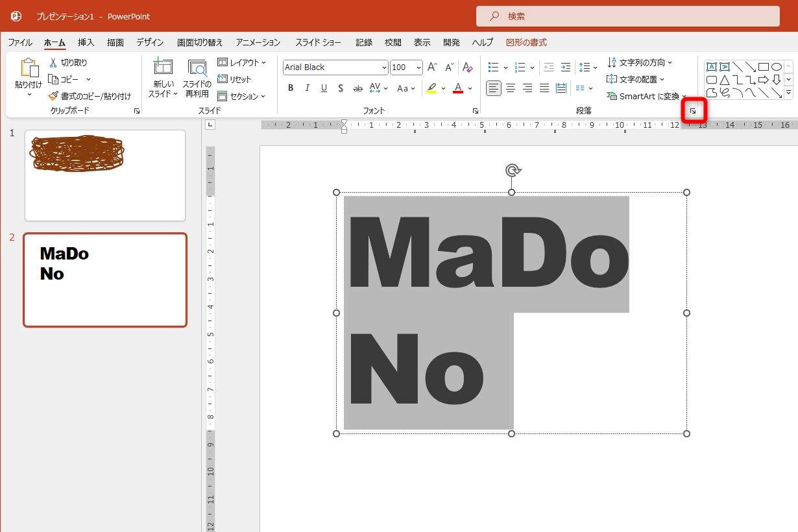The image size is (798, 532).
Task: Switch to the 表示 (View) tab
Action: point(422,42)
